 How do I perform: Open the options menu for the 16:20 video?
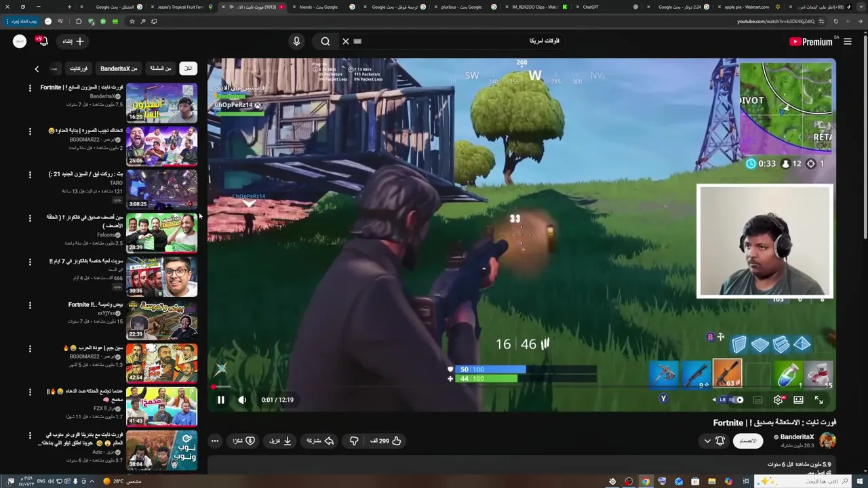30,88
